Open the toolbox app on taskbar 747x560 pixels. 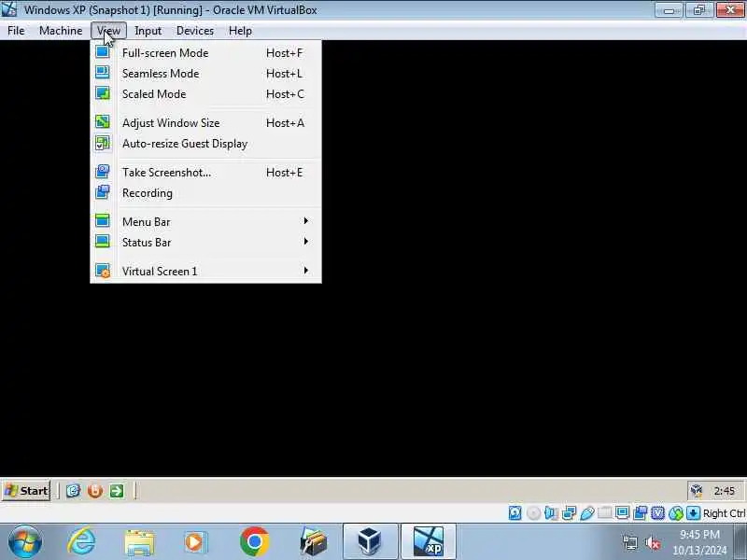(313, 542)
